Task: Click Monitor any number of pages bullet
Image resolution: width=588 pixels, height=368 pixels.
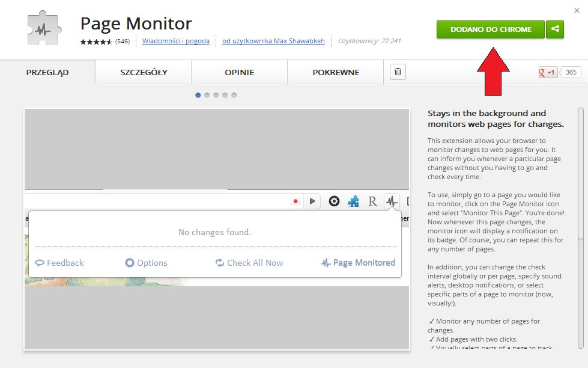Action: [483, 325]
